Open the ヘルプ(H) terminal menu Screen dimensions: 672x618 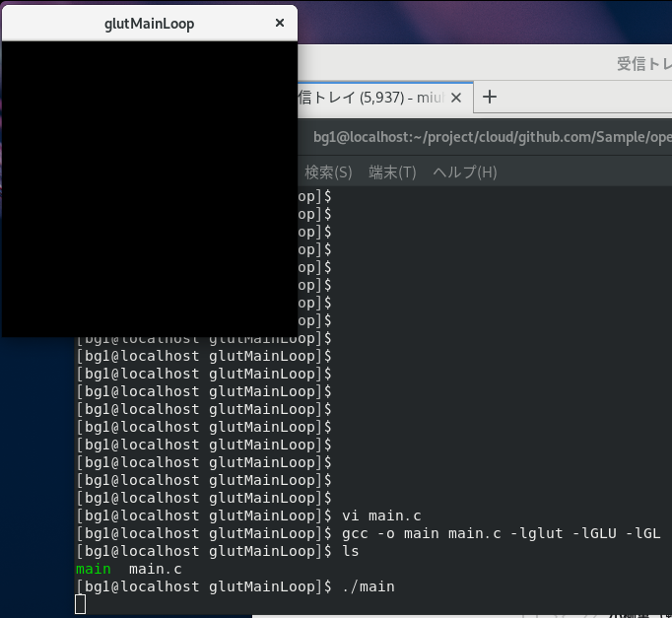point(465,172)
